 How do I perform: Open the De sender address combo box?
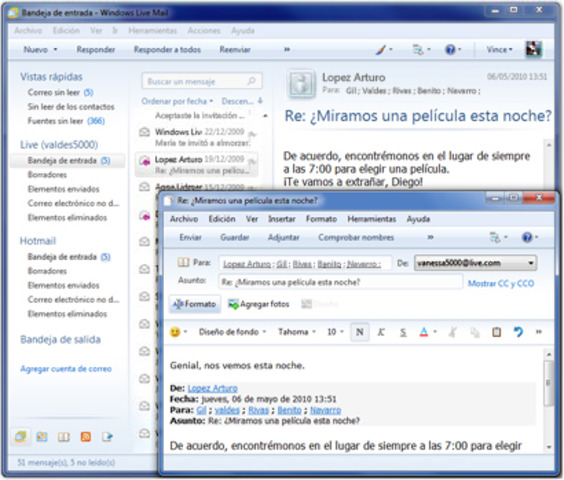click(475, 263)
